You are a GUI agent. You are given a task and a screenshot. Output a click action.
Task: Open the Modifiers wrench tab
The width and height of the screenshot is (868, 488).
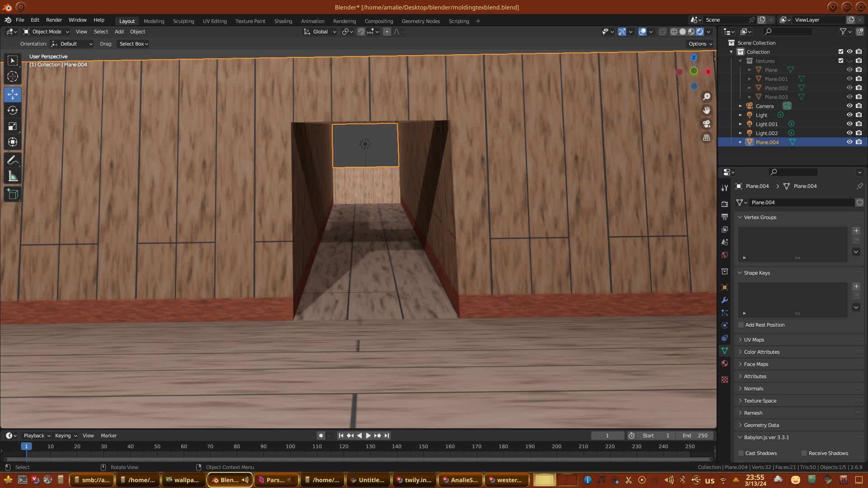click(x=725, y=300)
